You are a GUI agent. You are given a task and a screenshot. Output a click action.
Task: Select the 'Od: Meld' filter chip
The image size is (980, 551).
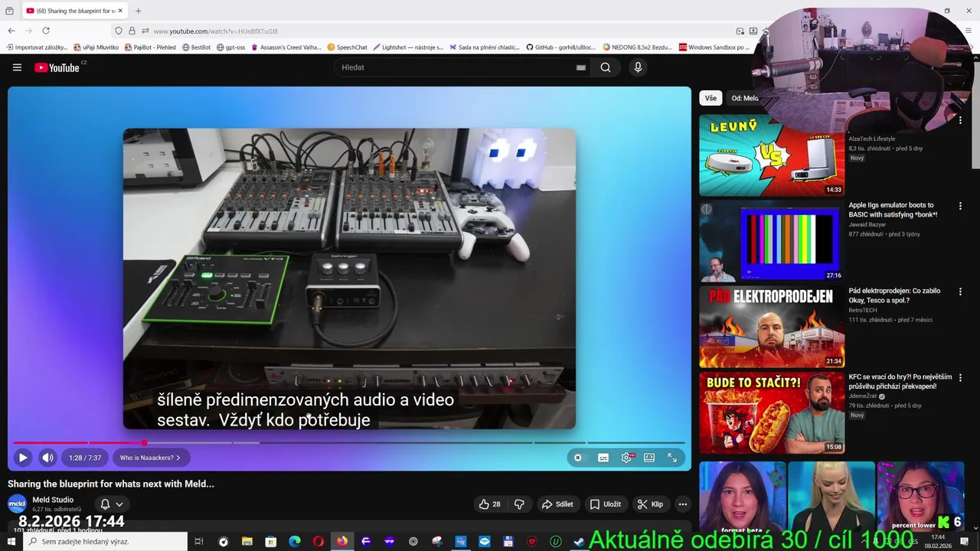click(745, 98)
